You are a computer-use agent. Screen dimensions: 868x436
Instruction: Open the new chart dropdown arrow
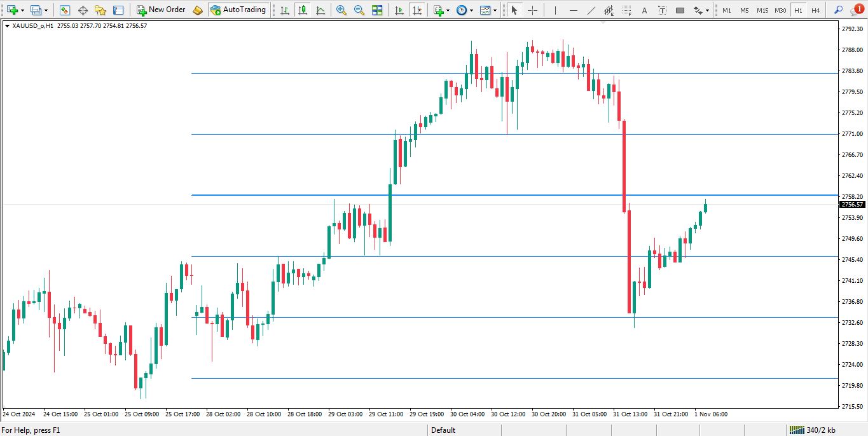(x=23, y=11)
